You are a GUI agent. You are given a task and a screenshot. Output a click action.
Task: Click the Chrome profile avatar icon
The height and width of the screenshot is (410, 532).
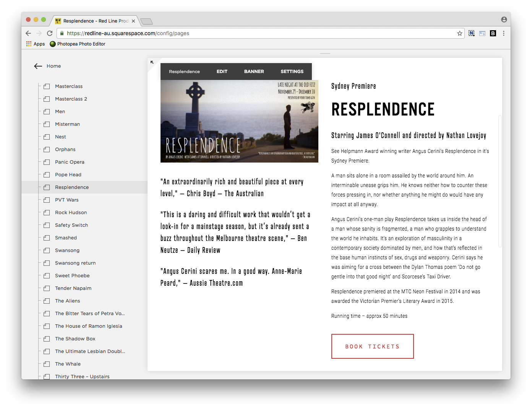pyautogui.click(x=504, y=20)
